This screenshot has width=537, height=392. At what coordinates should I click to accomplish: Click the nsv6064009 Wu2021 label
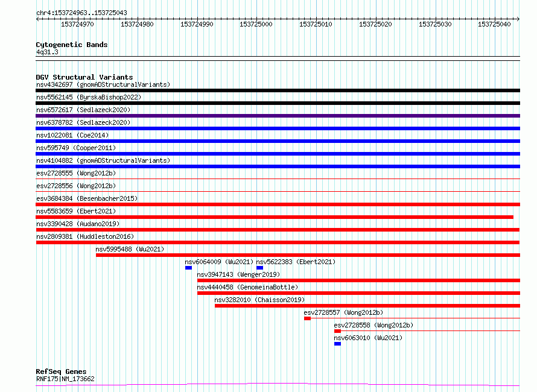click(x=219, y=262)
